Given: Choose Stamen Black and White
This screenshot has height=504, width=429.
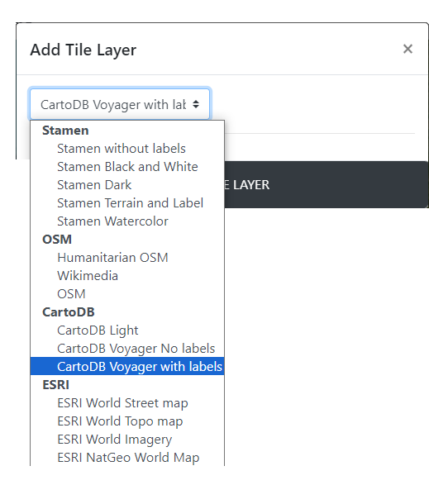Looking at the screenshot, I should pos(127,167).
